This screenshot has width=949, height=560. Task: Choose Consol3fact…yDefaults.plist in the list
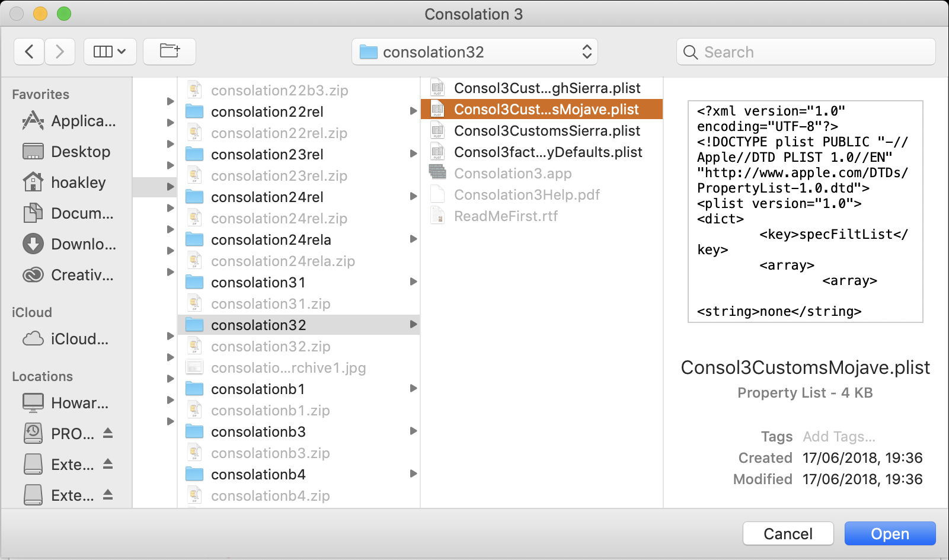(x=548, y=152)
